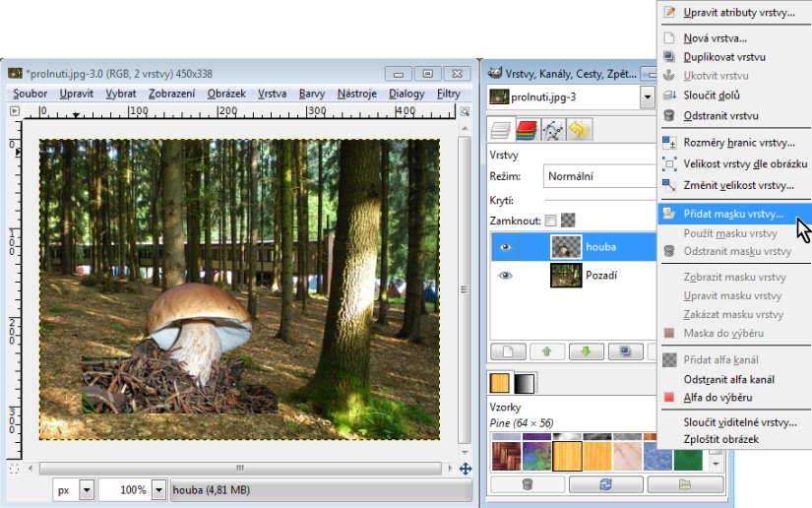Screen dimensions: 812x508
Task: Toggle visibility of Pozadí layer
Action: 506,276
